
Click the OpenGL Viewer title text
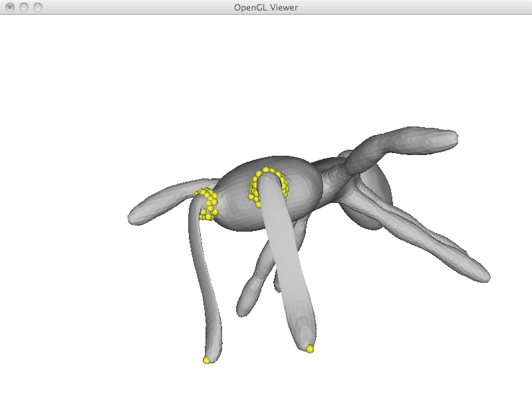pos(266,7)
